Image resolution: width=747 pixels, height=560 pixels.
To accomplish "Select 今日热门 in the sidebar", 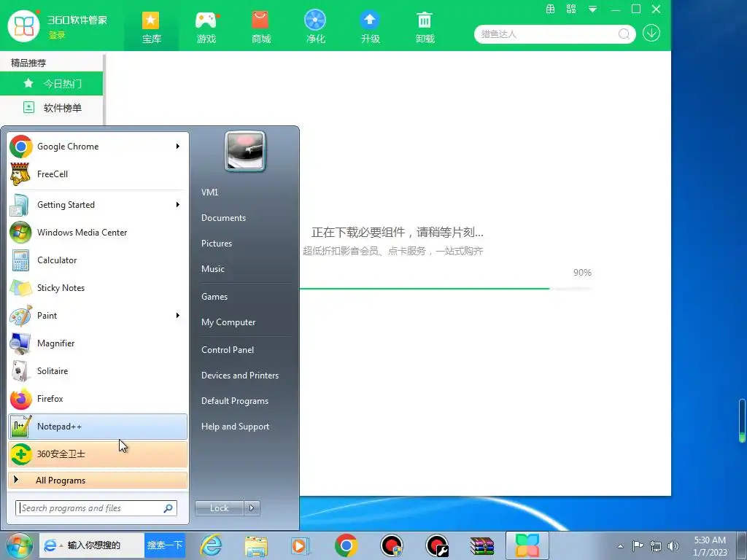I will [x=52, y=84].
